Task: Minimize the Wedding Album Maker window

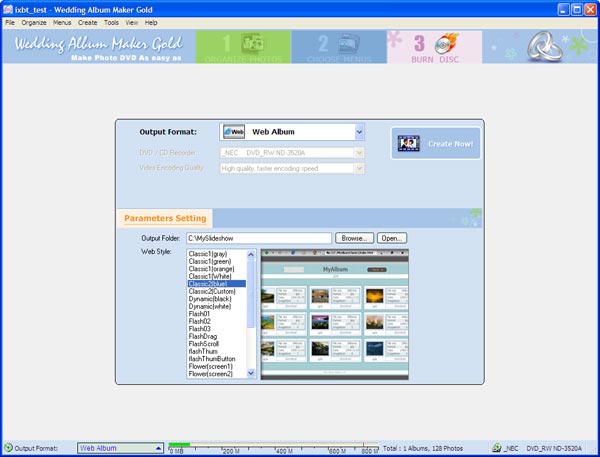Action: coord(563,10)
